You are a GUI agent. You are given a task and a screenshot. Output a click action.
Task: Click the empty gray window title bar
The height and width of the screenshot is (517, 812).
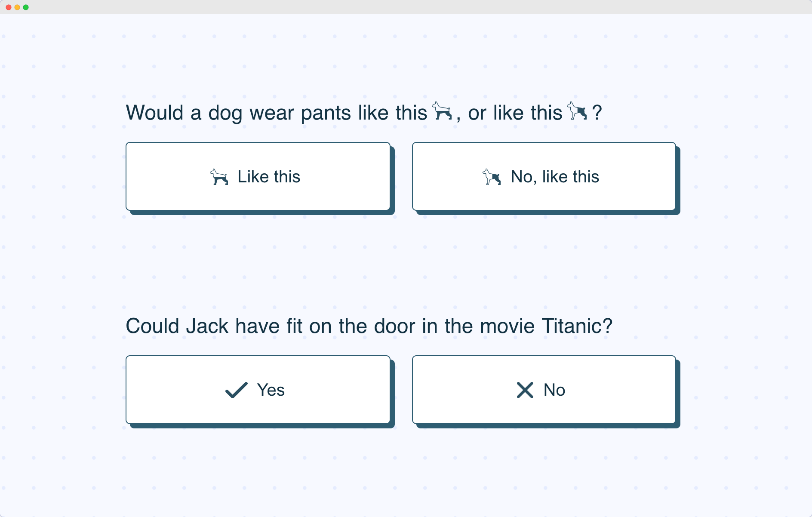pyautogui.click(x=406, y=7)
